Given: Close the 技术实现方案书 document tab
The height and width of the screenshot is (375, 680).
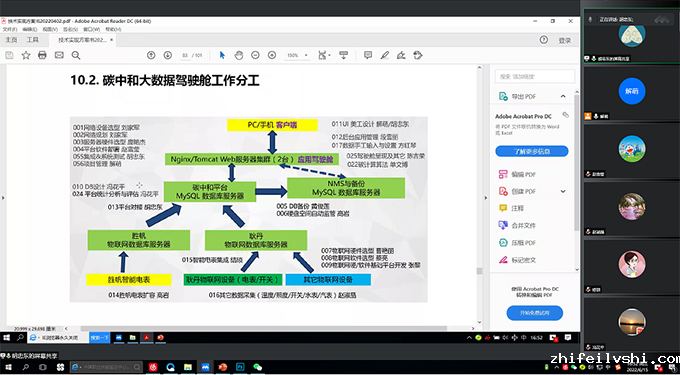Looking at the screenshot, I should tap(111, 40).
